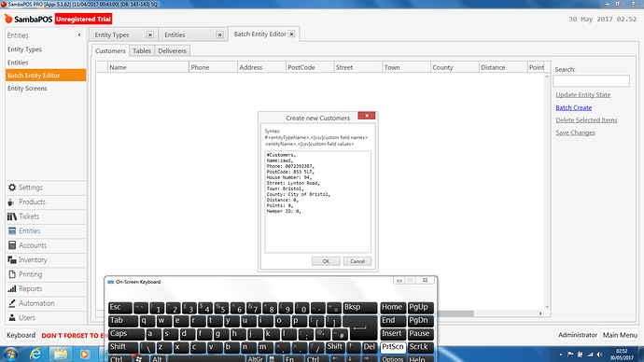644x362 pixels.
Task: Close the Create new Customers dialog
Action: (367, 116)
